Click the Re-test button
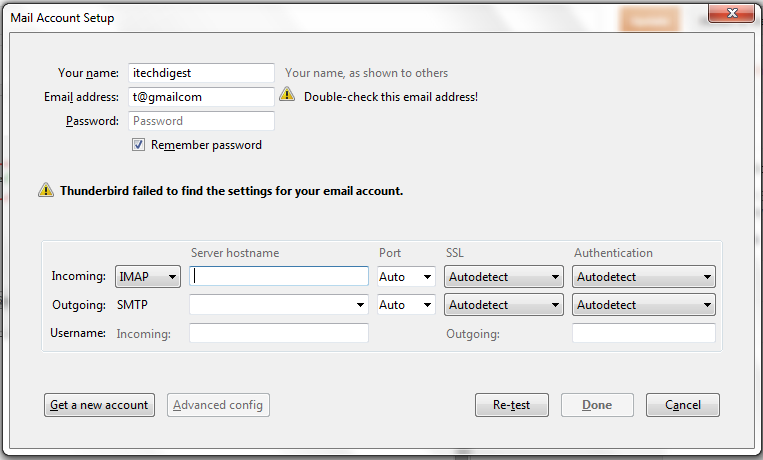Viewport: 763px width, 460px height. (x=511, y=405)
